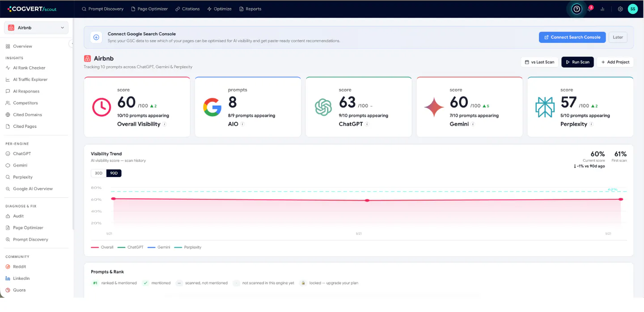Screen dimensions: 644x312
Task: Click the 61% First scan value
Action: click(621, 154)
